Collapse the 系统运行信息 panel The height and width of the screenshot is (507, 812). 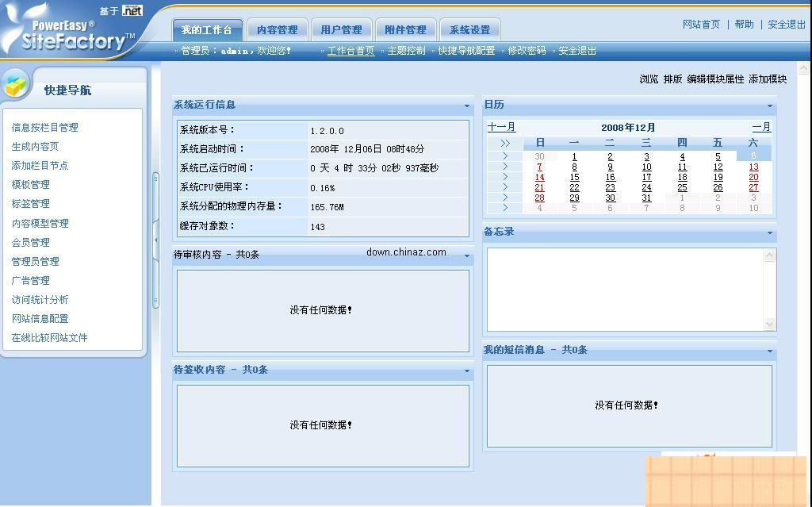click(466, 105)
